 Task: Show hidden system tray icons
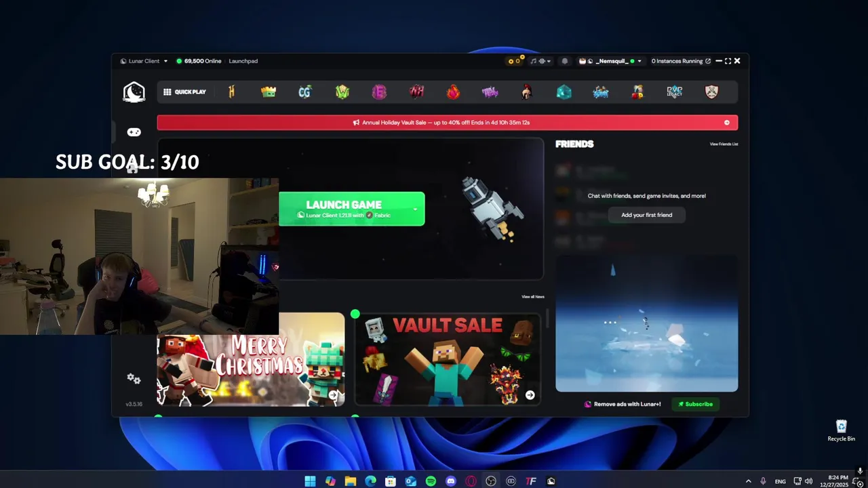[748, 481]
